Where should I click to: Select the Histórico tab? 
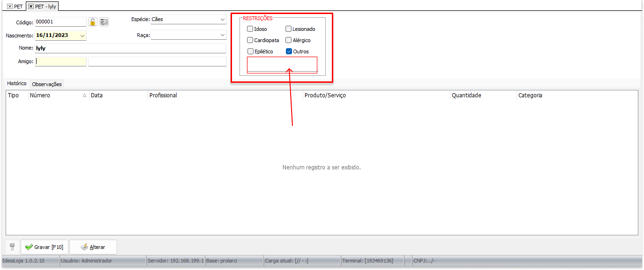tap(17, 83)
